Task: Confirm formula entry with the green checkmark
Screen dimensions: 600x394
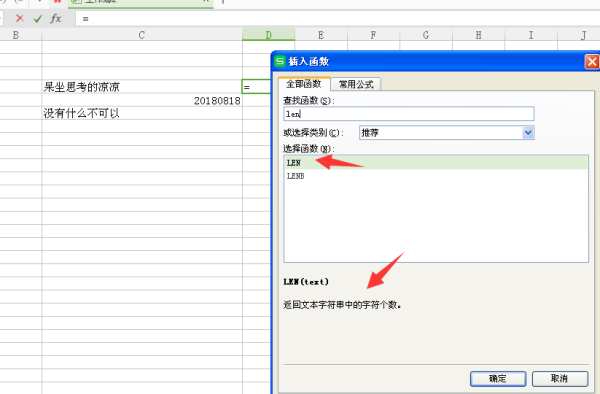Action: click(x=38, y=18)
